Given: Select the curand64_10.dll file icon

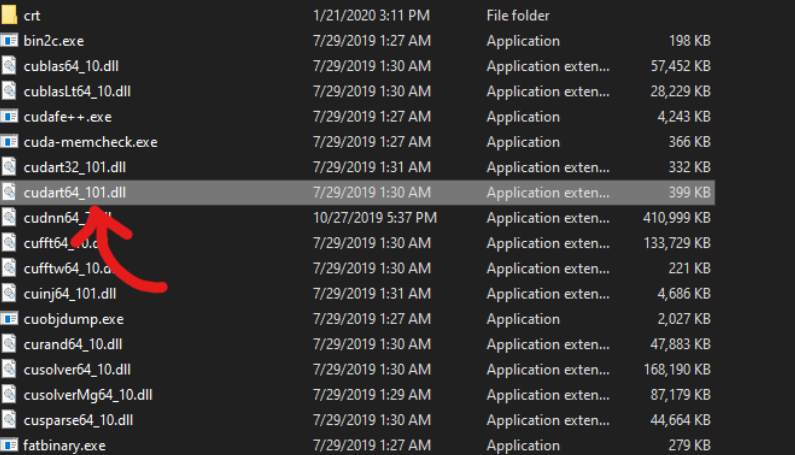Looking at the screenshot, I should 9,344.
